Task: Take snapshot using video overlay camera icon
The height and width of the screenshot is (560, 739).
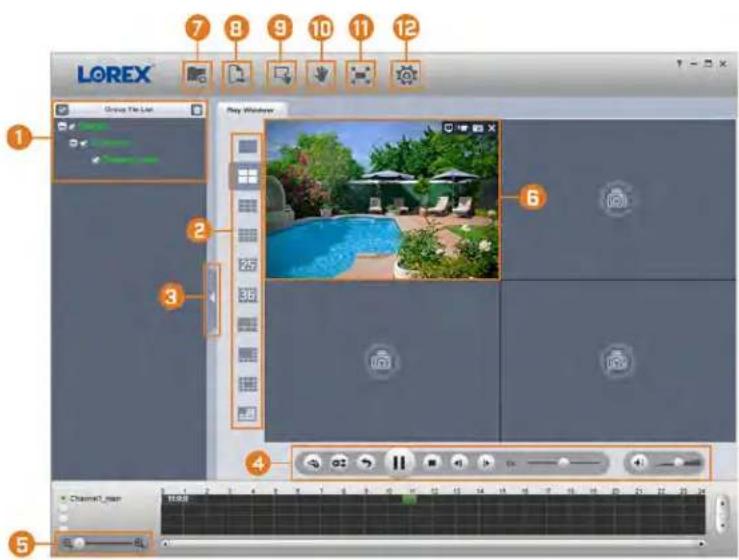Action: pos(477,128)
